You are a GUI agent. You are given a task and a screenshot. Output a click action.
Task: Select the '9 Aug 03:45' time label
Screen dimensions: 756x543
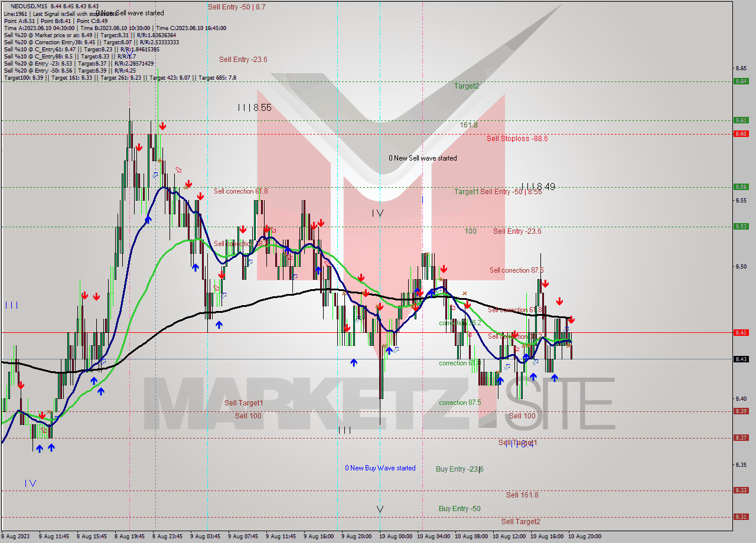pos(206,537)
